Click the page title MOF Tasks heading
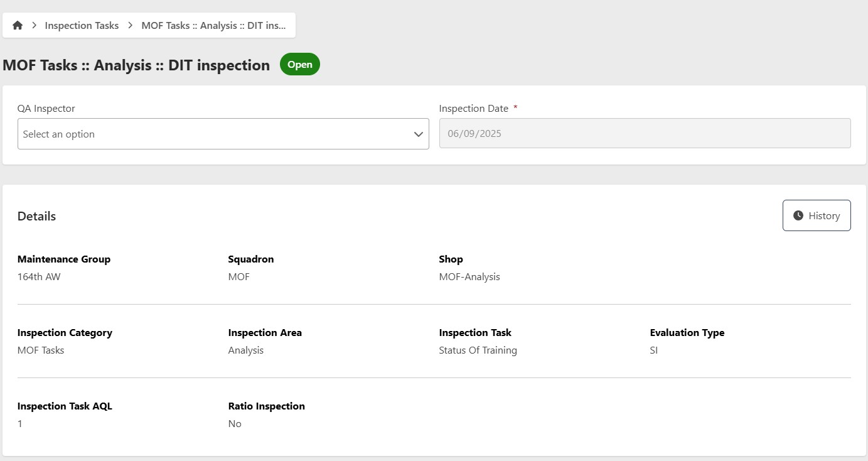The width and height of the screenshot is (868, 461). [136, 65]
